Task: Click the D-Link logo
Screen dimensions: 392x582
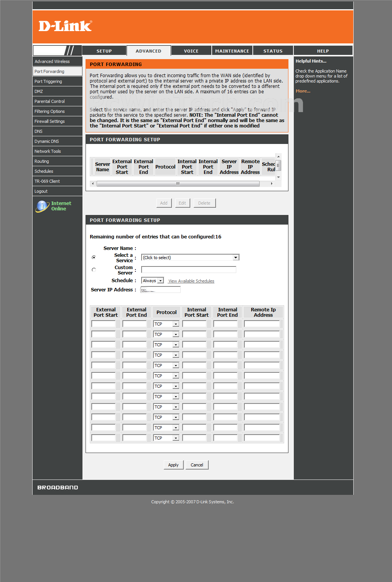Action: tap(65, 26)
